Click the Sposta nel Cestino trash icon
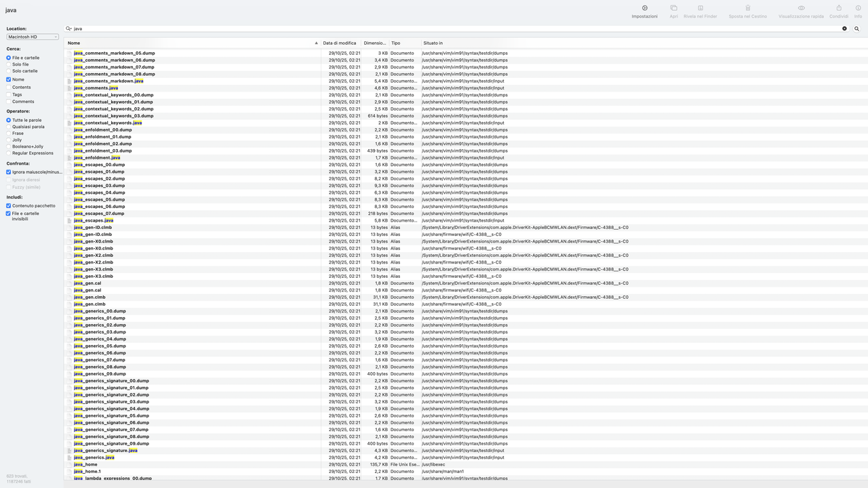This screenshot has height=488, width=868. pyautogui.click(x=747, y=12)
